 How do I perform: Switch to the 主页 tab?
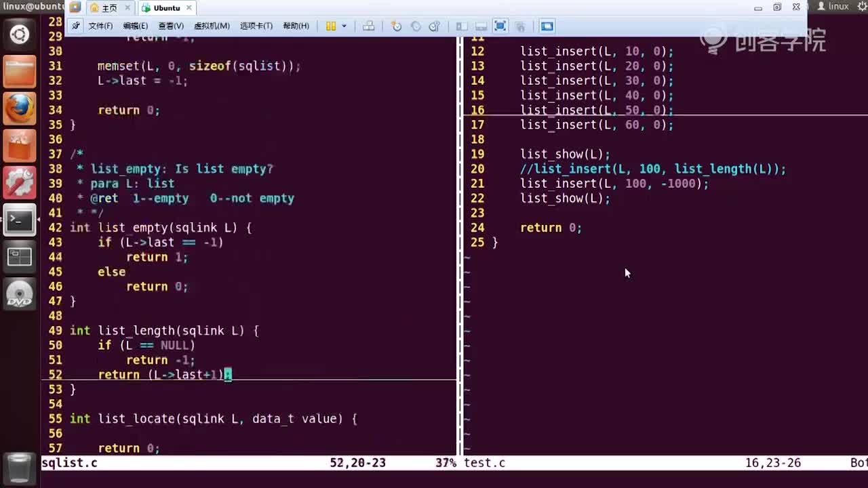pos(109,8)
